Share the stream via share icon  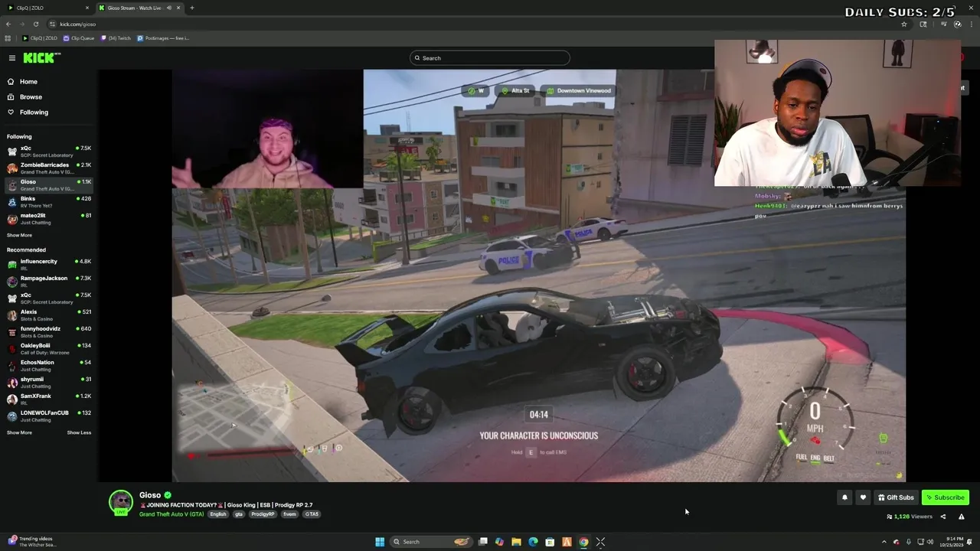[x=942, y=517]
